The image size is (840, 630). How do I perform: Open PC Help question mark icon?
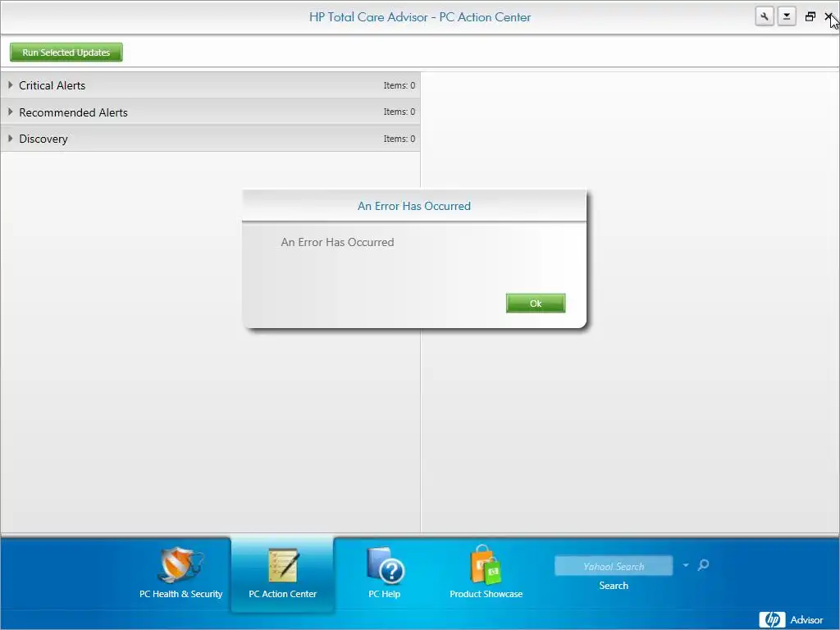tap(385, 565)
